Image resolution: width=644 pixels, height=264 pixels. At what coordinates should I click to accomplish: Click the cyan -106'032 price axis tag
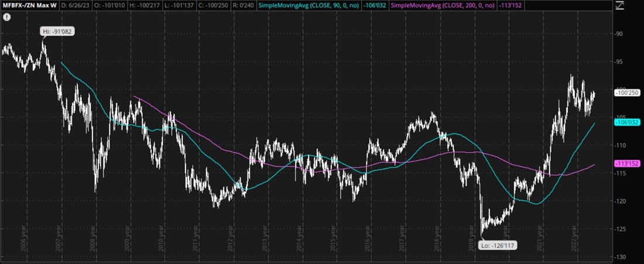point(628,122)
